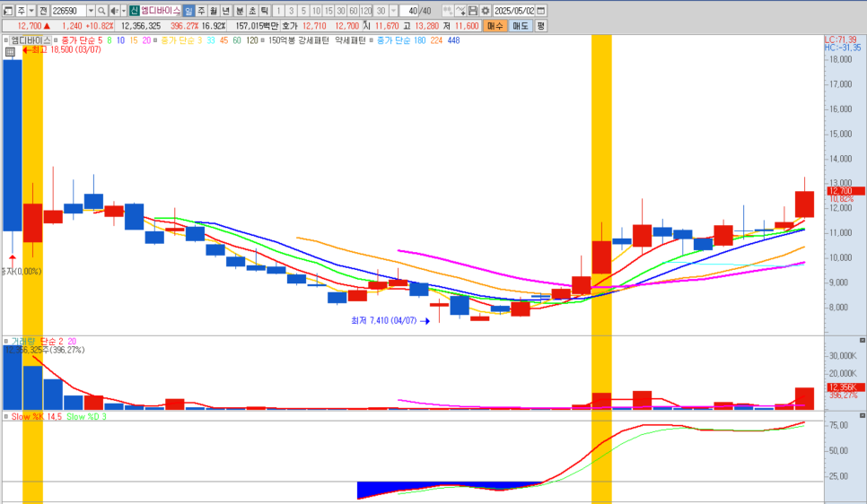867x504 pixels.
Task: Toggle the 전 button beside code field
Action: (x=43, y=11)
